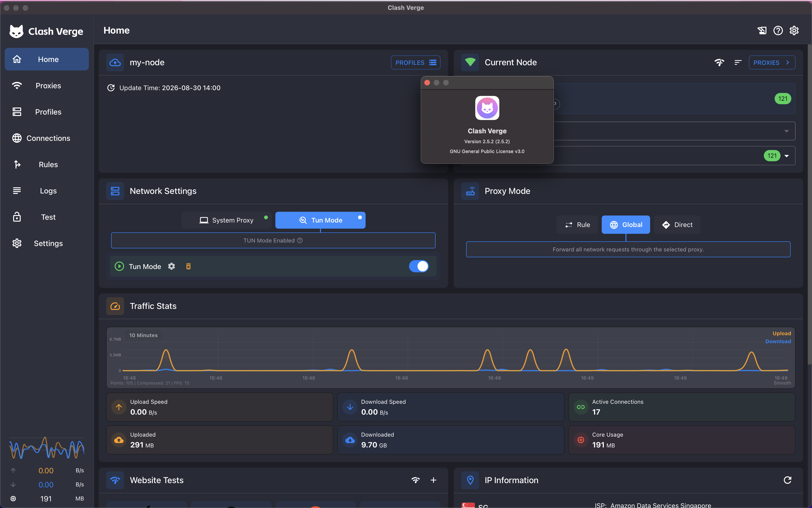This screenshot has height=508, width=812.
Task: Click the Active Connections card
Action: pyautogui.click(x=682, y=407)
